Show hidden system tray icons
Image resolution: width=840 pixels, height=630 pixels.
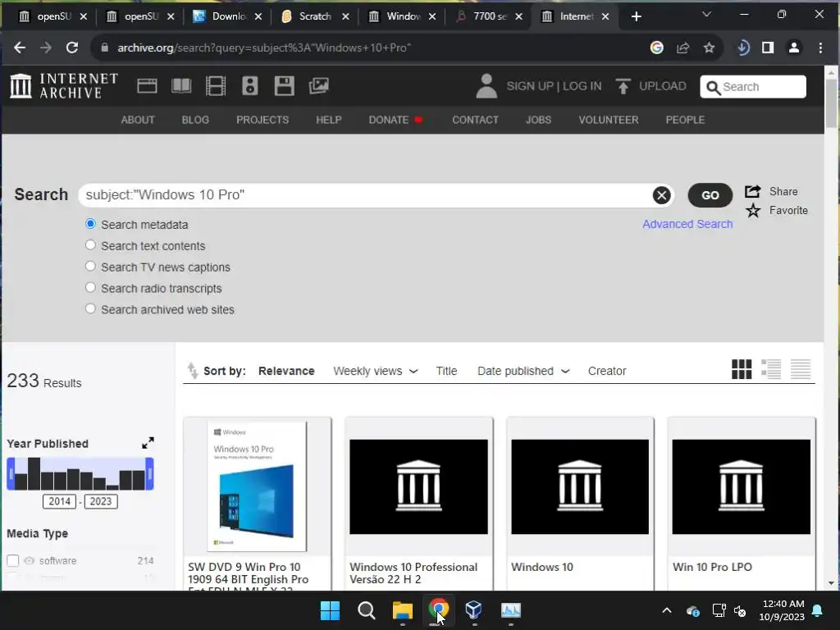666,610
